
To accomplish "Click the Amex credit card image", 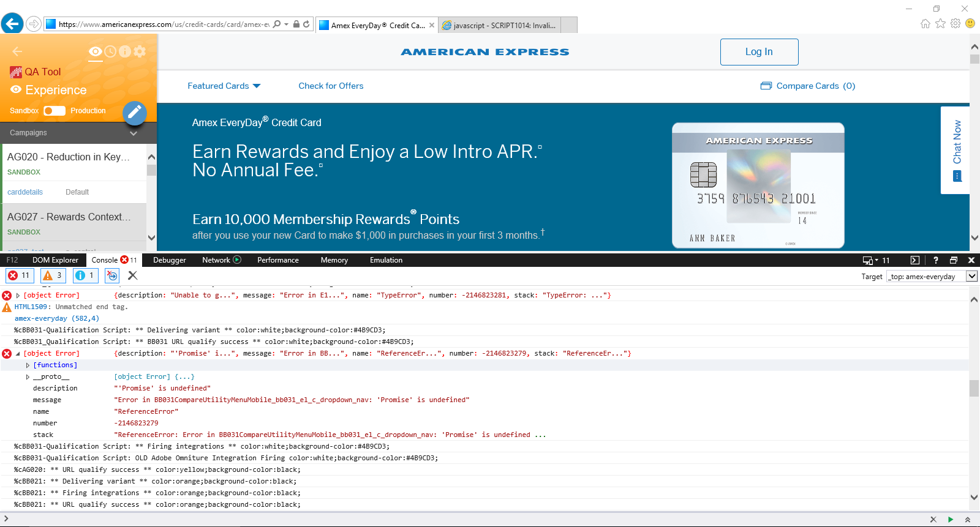I will pyautogui.click(x=758, y=185).
